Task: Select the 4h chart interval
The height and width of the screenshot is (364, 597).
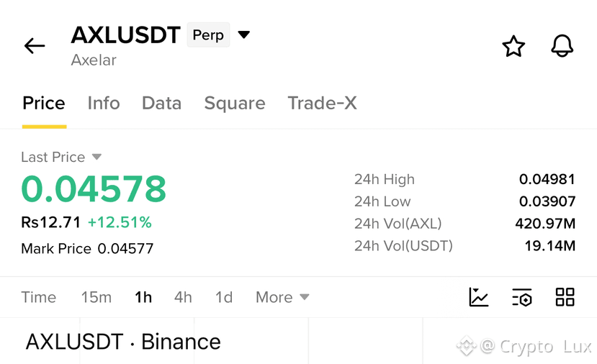Action: point(183,297)
